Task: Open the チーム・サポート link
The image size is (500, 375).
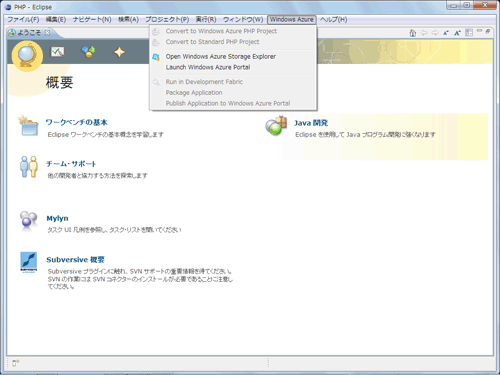Action: (71, 164)
